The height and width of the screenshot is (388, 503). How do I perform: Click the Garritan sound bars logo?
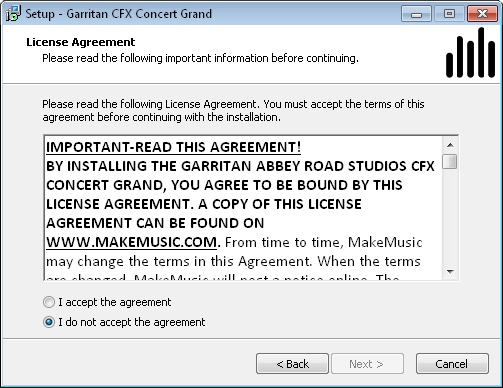[x=470, y=53]
